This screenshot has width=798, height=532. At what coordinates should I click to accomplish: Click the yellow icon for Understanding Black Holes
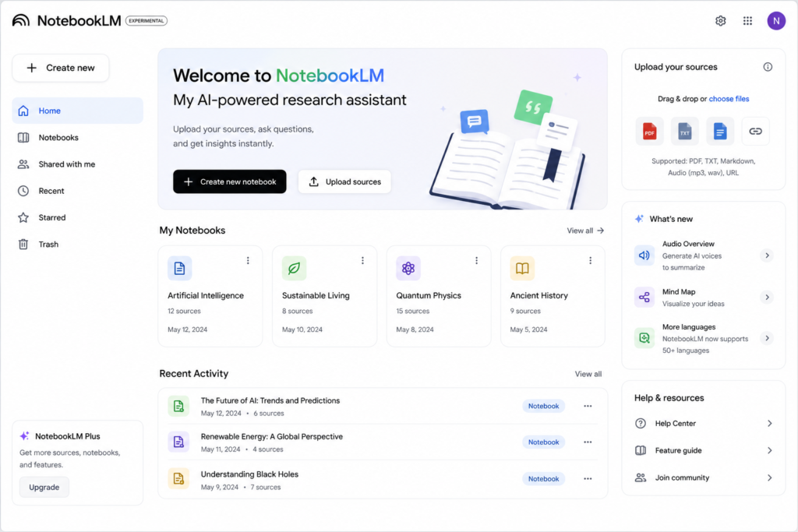pos(178,478)
